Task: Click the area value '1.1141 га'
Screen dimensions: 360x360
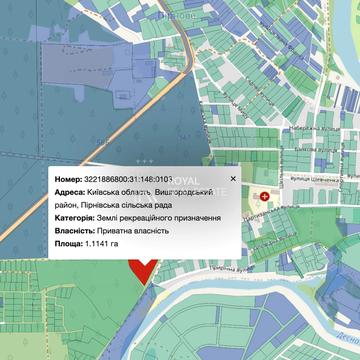Action: (x=101, y=244)
